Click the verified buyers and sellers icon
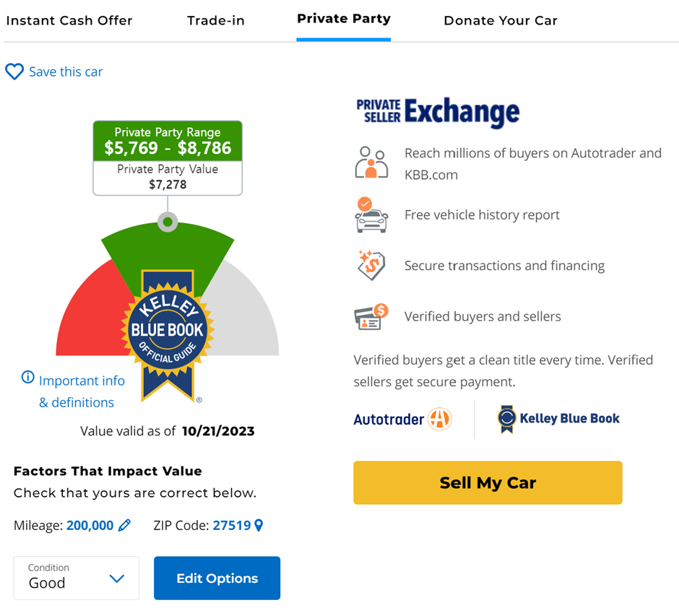 tap(371, 316)
